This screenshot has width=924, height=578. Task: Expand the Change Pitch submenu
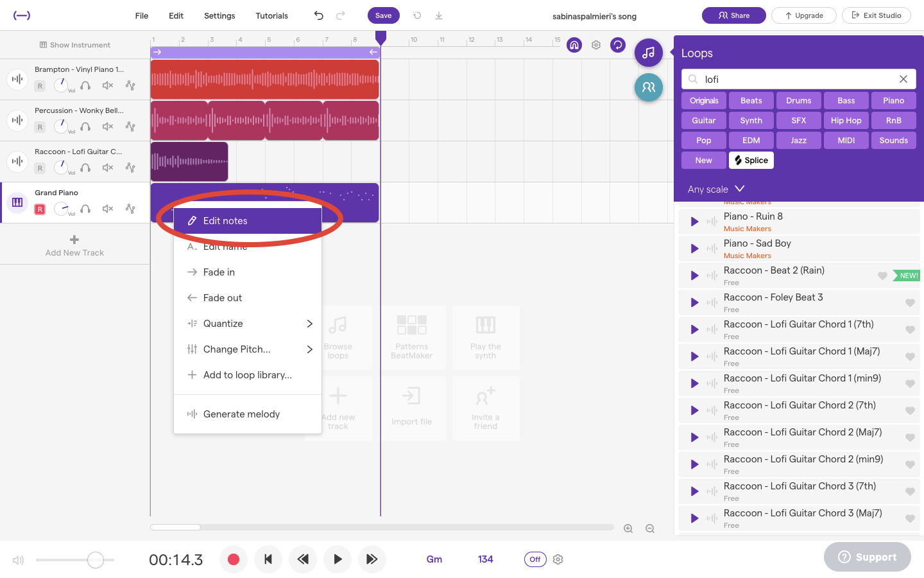(248, 349)
